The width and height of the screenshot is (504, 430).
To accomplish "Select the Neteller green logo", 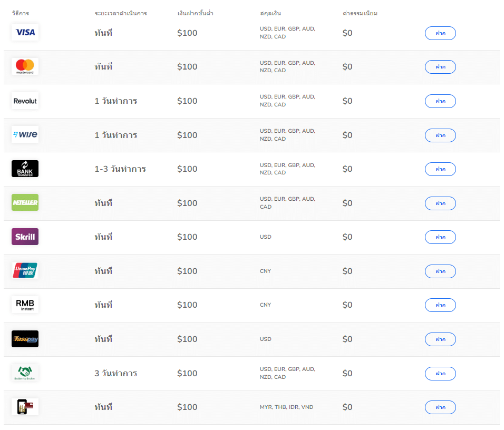I will click(25, 202).
